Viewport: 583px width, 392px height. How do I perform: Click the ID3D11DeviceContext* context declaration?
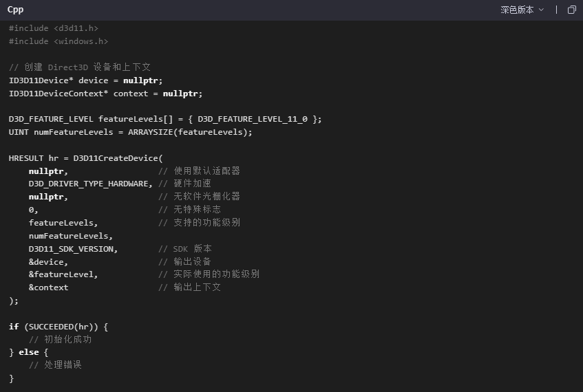pos(105,93)
